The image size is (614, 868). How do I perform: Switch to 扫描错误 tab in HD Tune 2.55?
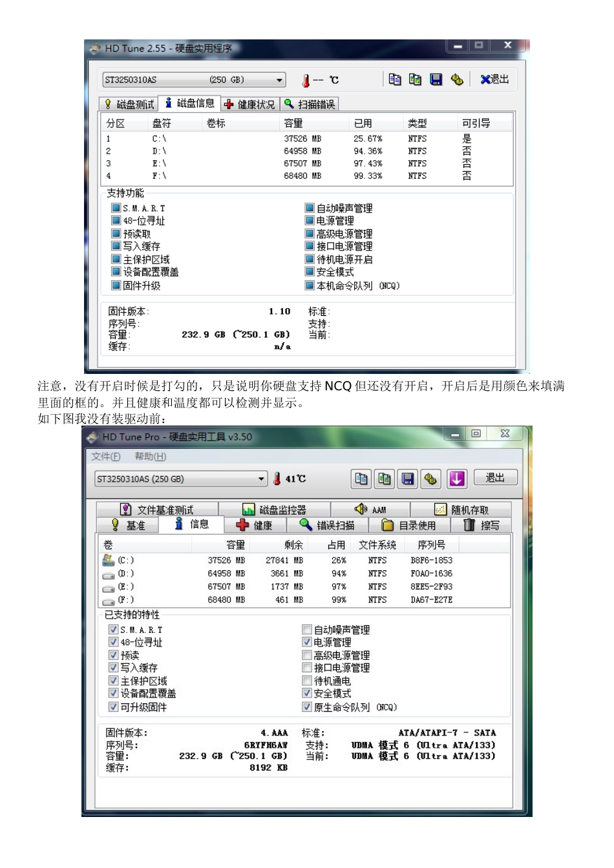(x=310, y=104)
